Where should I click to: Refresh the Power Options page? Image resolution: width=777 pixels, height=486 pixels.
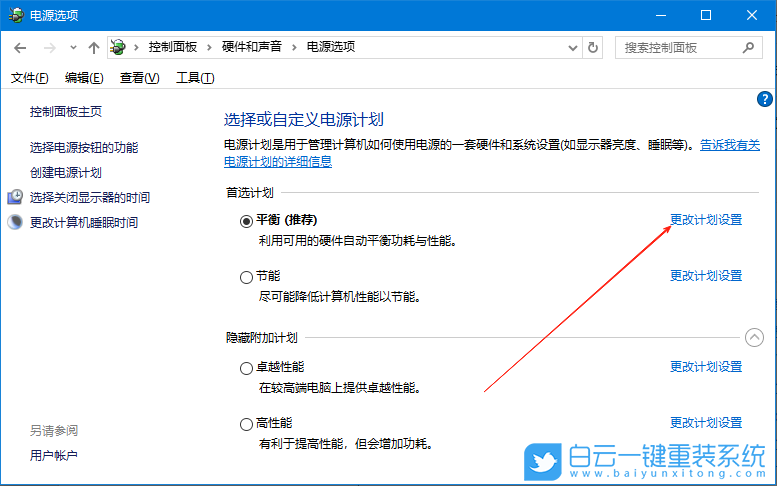pos(593,48)
